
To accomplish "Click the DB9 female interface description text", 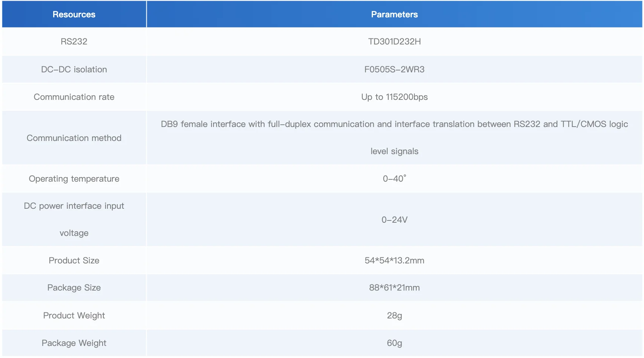I will coord(394,138).
